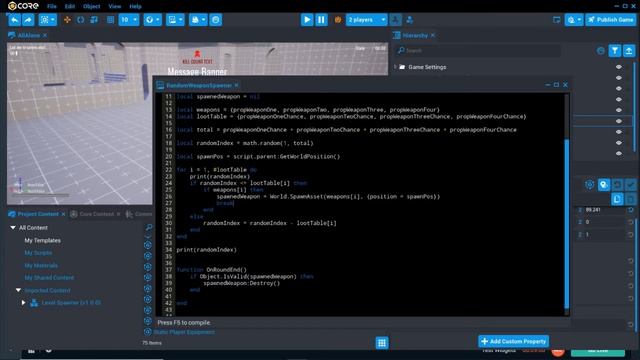
Task: Click the round icon after camera dropdown
Action: (x=216, y=20)
